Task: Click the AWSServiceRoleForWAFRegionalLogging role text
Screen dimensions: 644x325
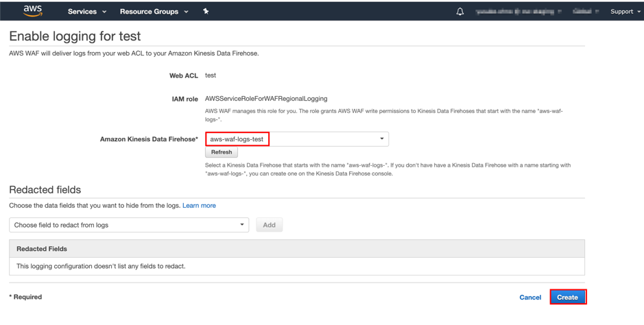Action: coord(266,99)
